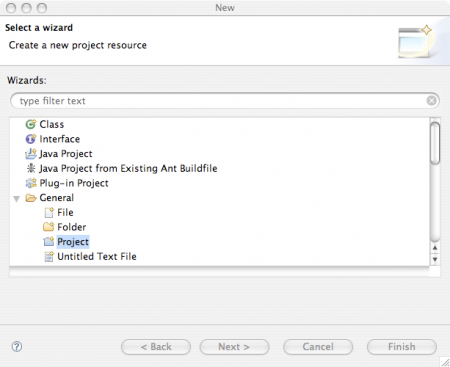The image size is (450, 367).
Task: Click the File wizard icon
Action: click(49, 212)
